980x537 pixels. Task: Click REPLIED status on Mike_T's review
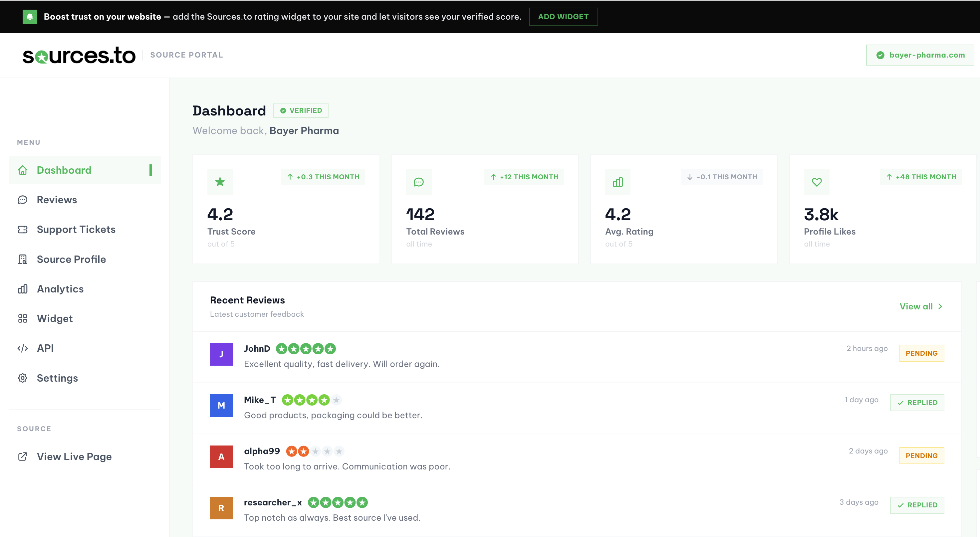click(917, 403)
